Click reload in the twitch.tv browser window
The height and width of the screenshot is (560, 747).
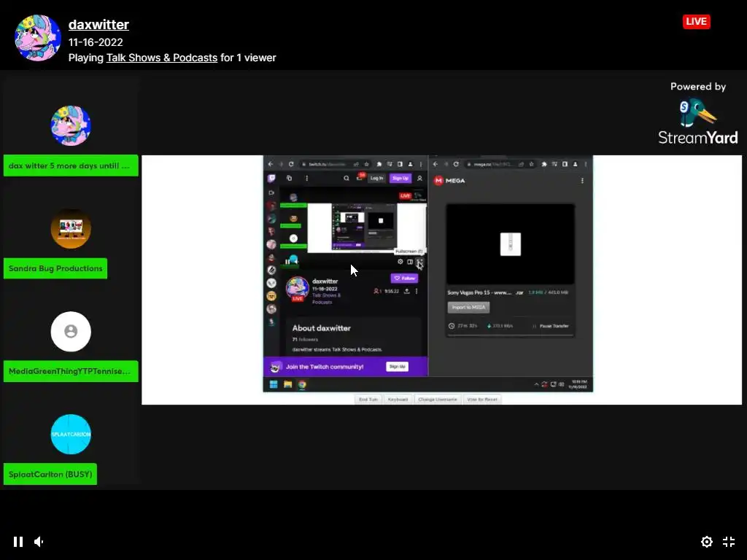[x=291, y=164]
